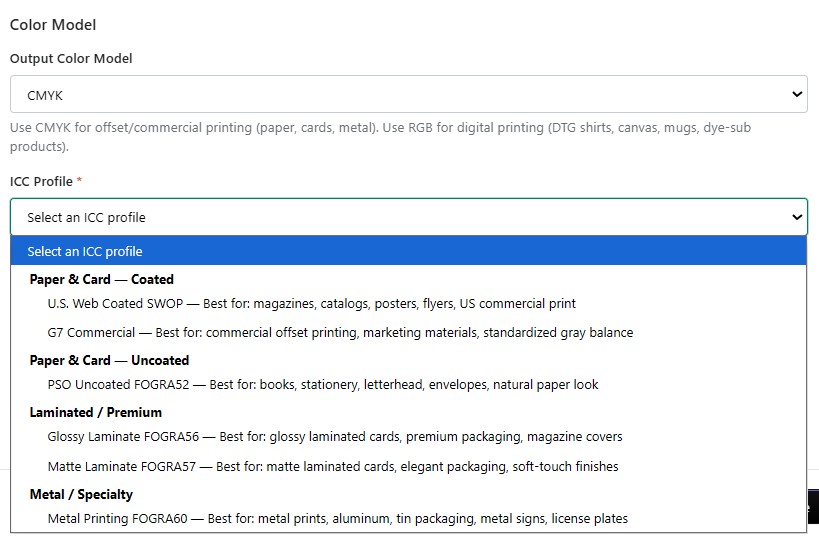The width and height of the screenshot is (819, 537).
Task: Choose Matte Laminate FOGRA57 option
Action: click(408, 466)
